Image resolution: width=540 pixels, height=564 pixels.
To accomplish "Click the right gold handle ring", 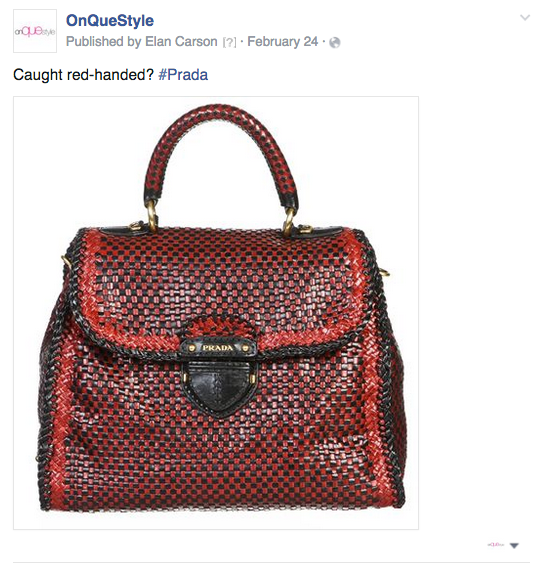I will coord(289,221).
